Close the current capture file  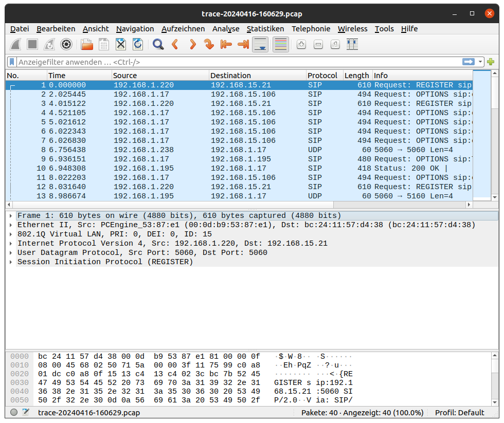point(120,45)
